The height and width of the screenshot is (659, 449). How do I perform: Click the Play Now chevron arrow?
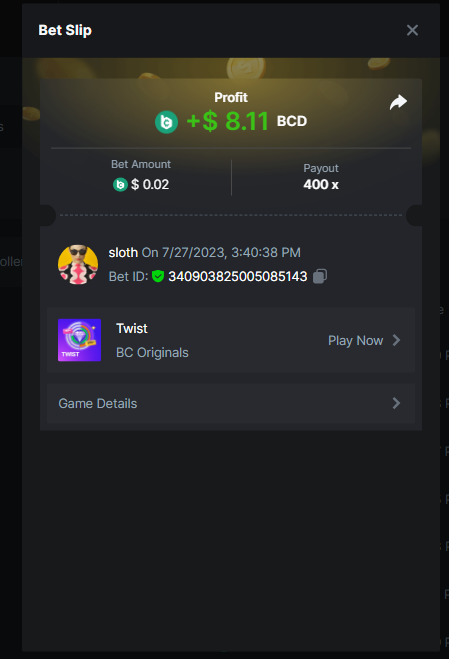(x=396, y=340)
